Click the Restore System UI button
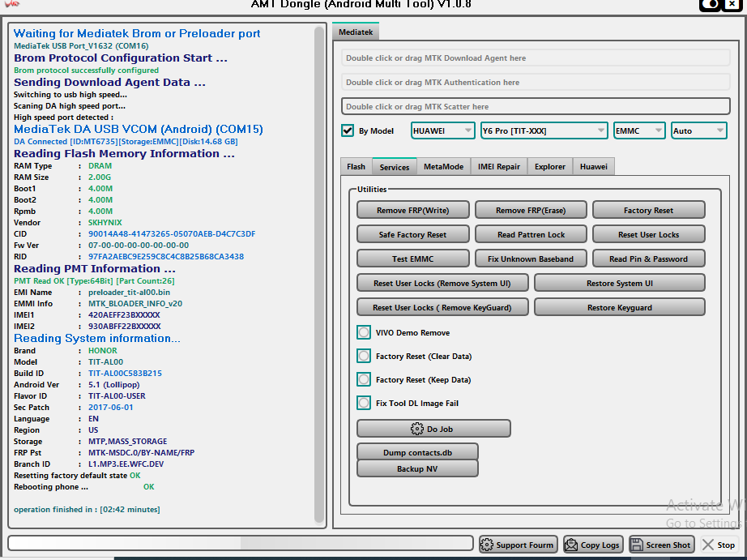The image size is (747, 560). pyautogui.click(x=619, y=283)
